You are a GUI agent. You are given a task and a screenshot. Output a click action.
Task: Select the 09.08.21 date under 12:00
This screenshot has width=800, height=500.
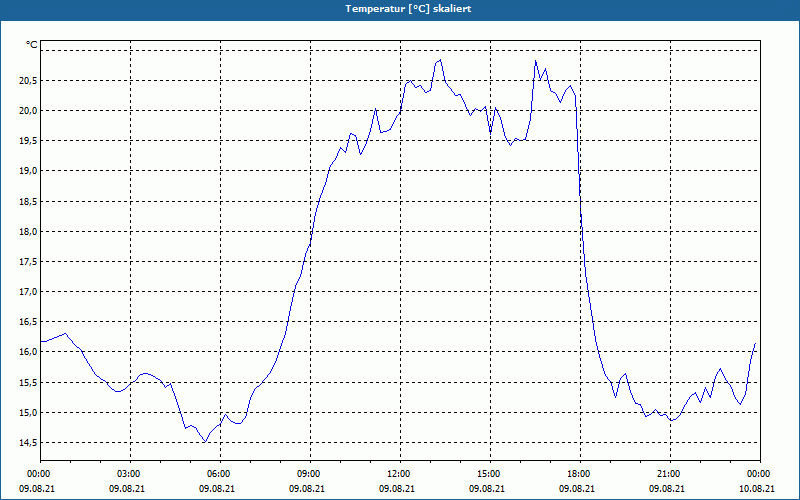point(397,489)
